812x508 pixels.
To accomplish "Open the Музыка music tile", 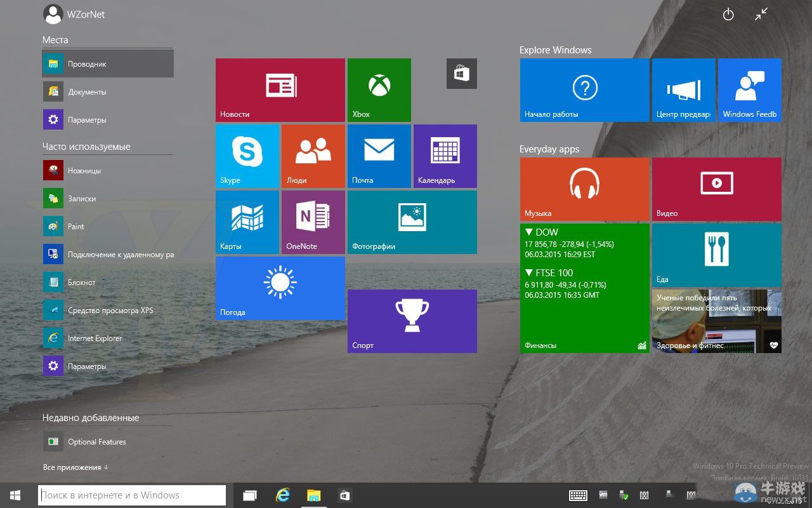I will (585, 189).
